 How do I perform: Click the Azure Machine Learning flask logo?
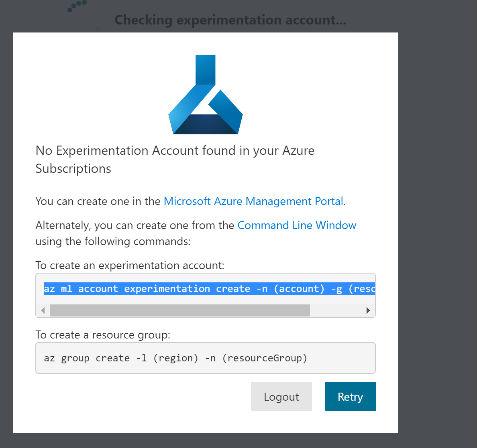[205, 94]
